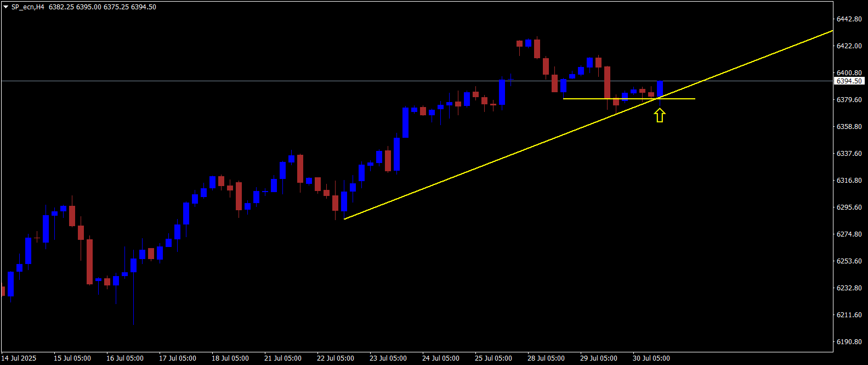Click the 6274.80 price axis label
The image size is (868, 365).
(849, 234)
